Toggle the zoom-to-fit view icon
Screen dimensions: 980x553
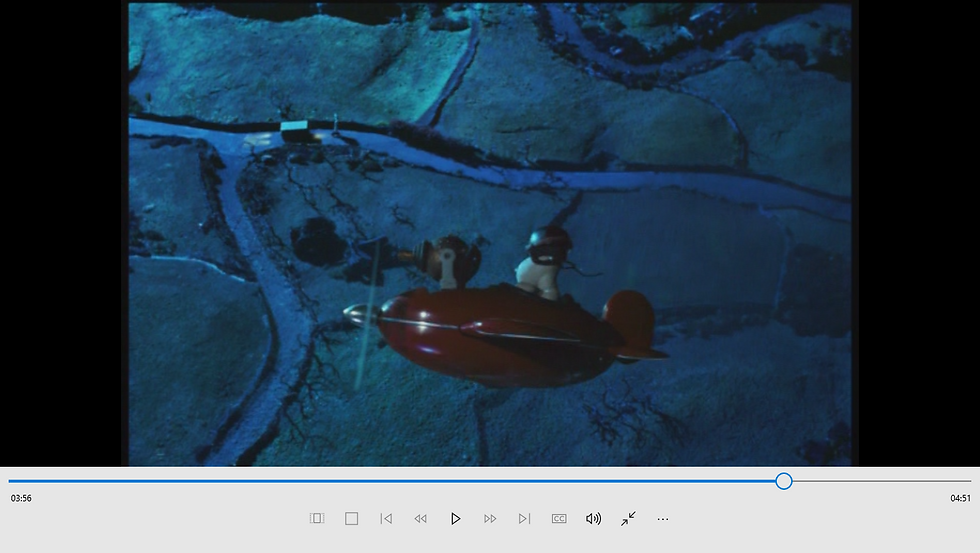(317, 519)
